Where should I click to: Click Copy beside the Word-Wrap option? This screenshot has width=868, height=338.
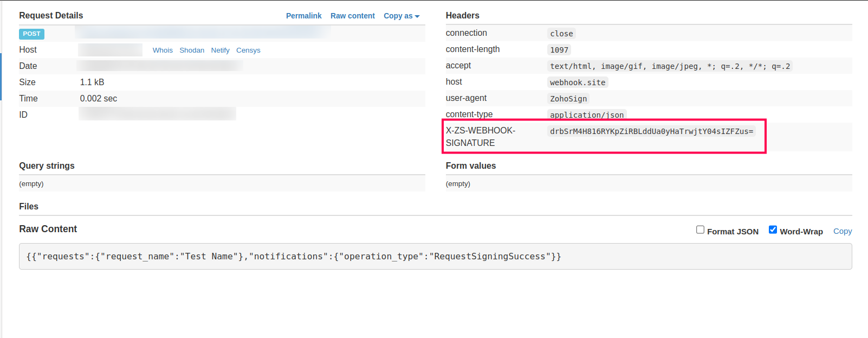coord(842,231)
